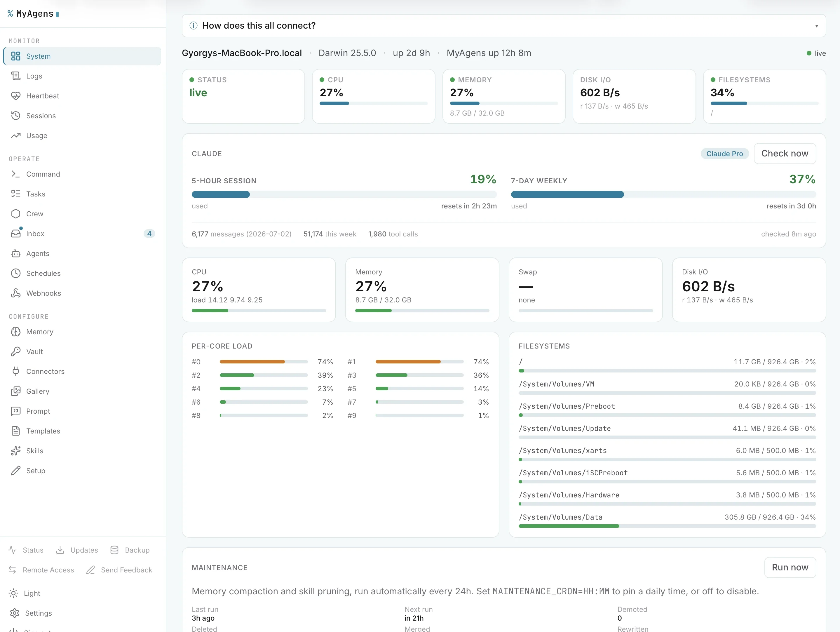Click the Inbox tray icon

tap(15, 234)
